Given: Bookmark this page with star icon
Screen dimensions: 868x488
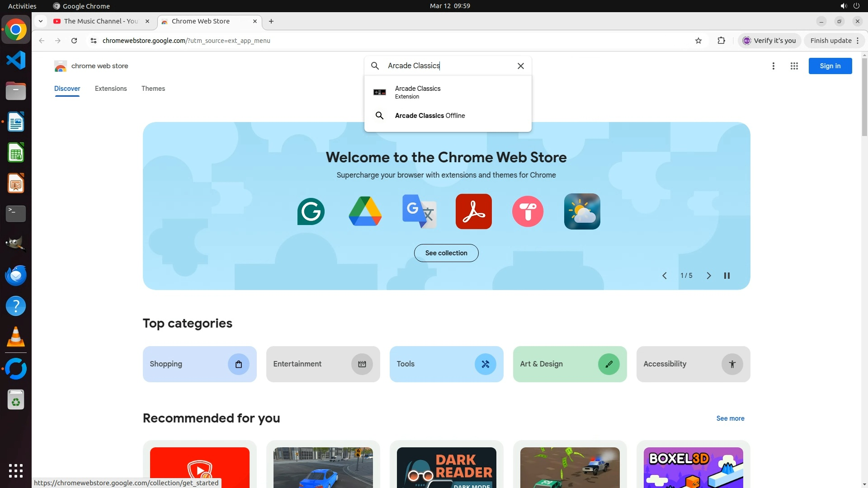Looking at the screenshot, I should click(x=698, y=41).
